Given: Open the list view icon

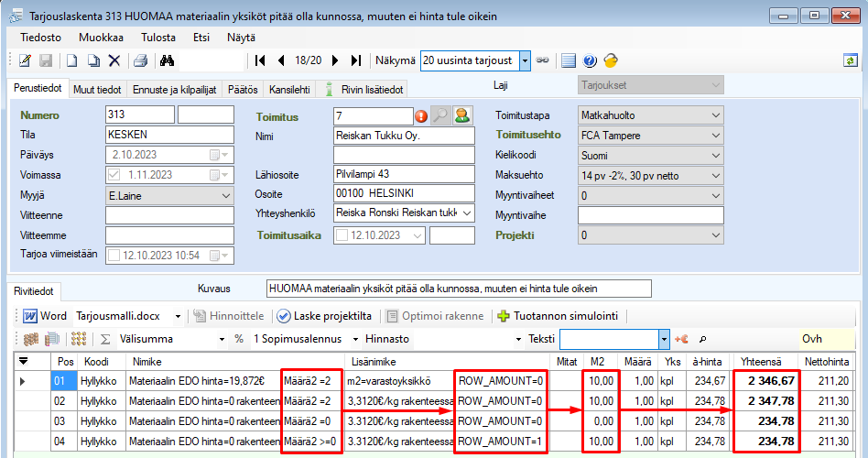Looking at the screenshot, I should point(569,60).
